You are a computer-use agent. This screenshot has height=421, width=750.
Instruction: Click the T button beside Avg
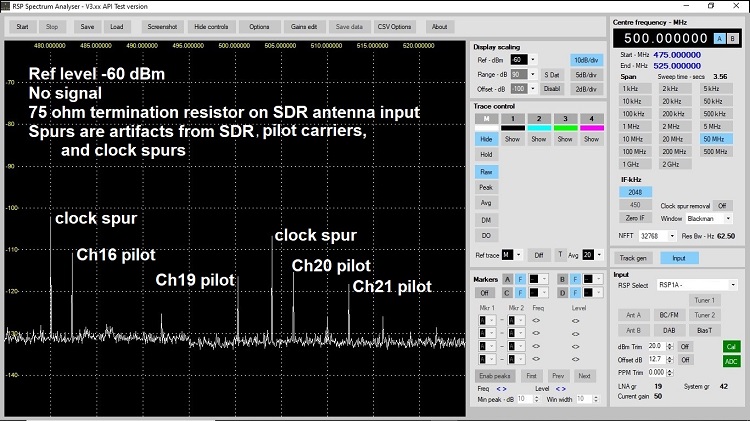pyautogui.click(x=560, y=254)
